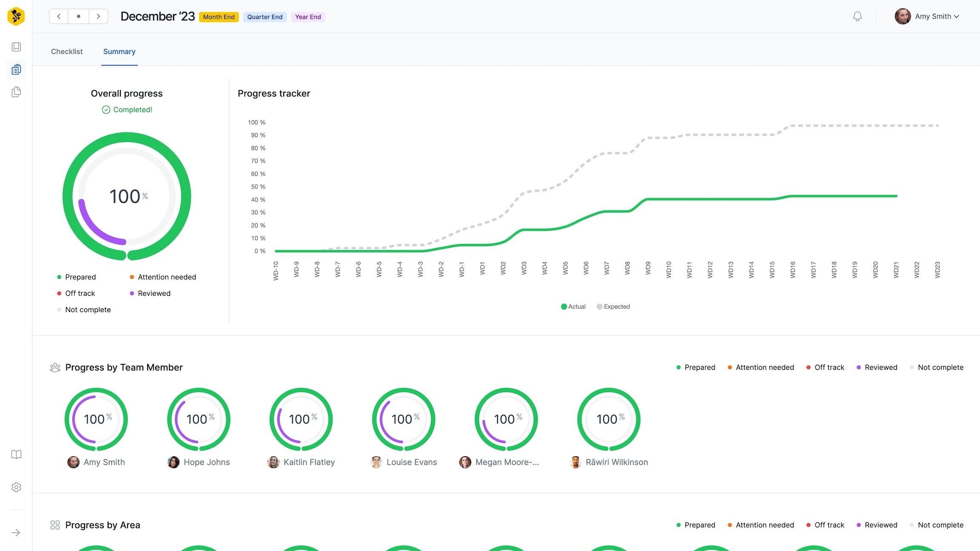
Task: Click the Year End tag
Action: [308, 17]
